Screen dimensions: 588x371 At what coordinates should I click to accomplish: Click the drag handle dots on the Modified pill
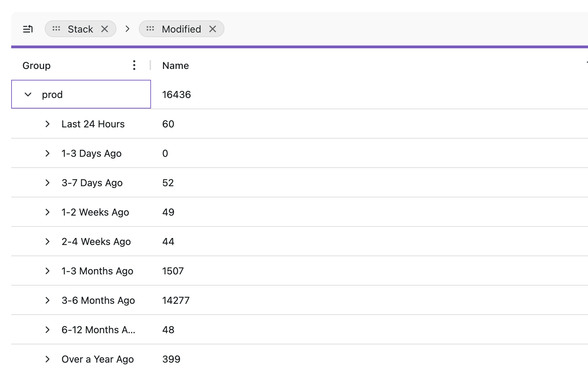tap(150, 29)
